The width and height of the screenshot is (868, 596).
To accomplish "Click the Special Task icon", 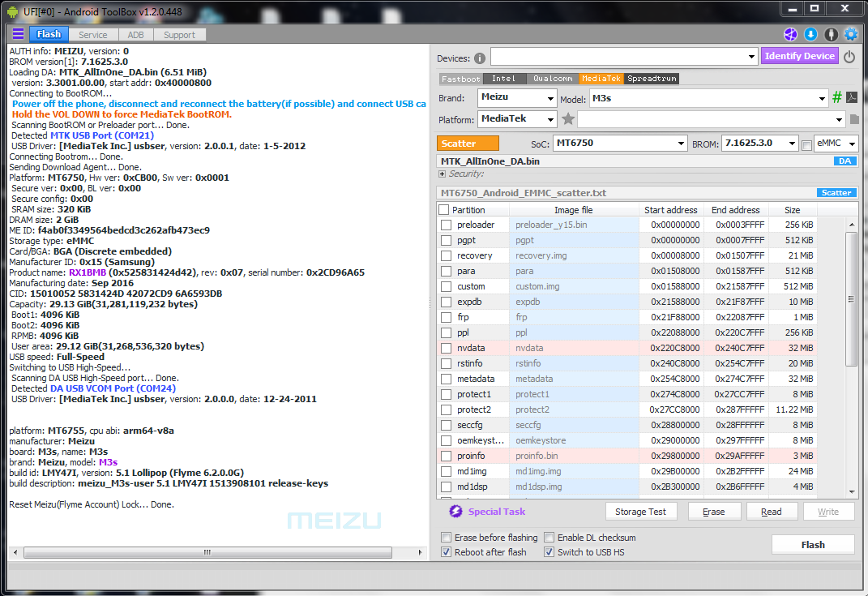I will 455,511.
